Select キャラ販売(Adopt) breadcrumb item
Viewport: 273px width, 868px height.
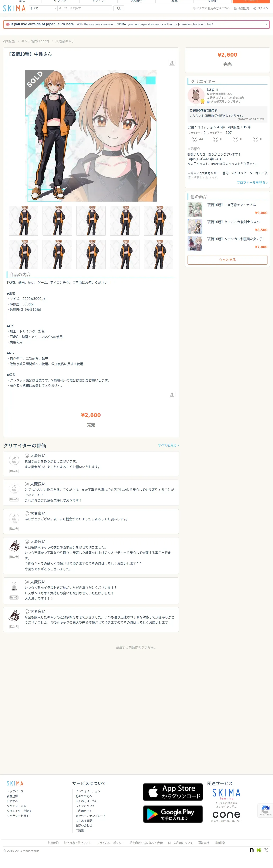[35, 41]
